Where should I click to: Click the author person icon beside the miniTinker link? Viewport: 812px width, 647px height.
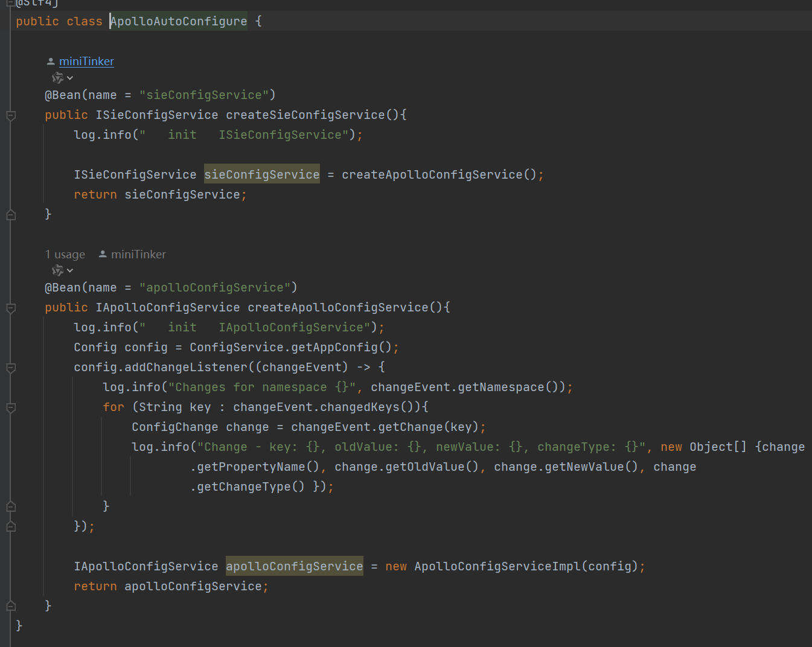click(x=51, y=61)
